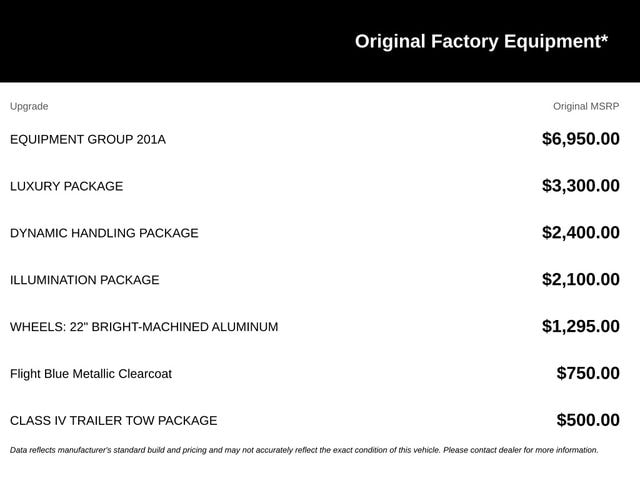640x480 pixels.
Task: Click the $2,100.00 price
Action: pos(580,280)
